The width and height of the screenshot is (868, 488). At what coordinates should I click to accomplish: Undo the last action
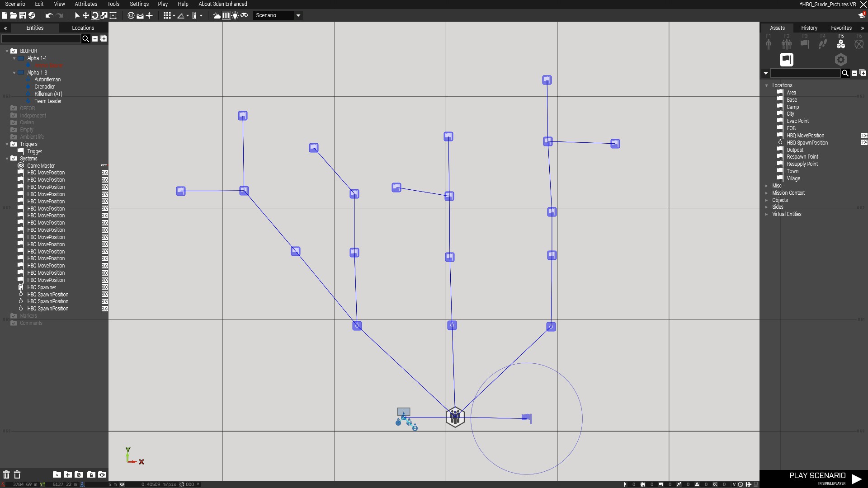tap(49, 15)
